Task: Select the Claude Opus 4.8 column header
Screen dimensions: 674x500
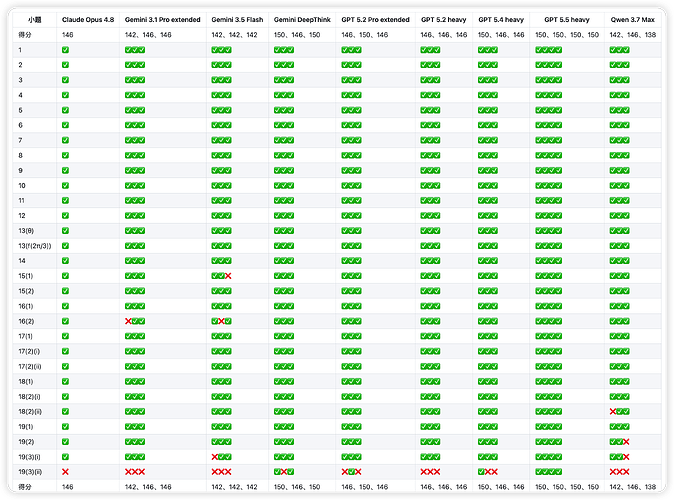Action: [88, 20]
